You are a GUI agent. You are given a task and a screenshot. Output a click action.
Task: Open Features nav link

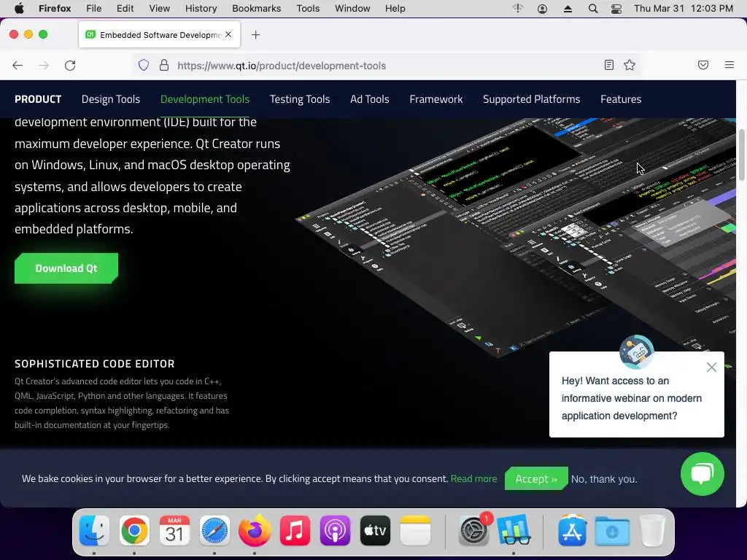pyautogui.click(x=621, y=99)
